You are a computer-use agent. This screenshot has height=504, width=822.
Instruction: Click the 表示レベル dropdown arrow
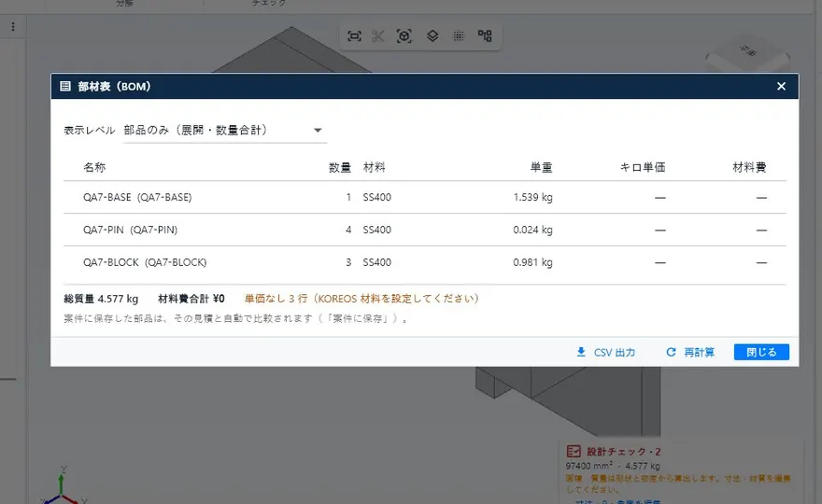pos(318,131)
